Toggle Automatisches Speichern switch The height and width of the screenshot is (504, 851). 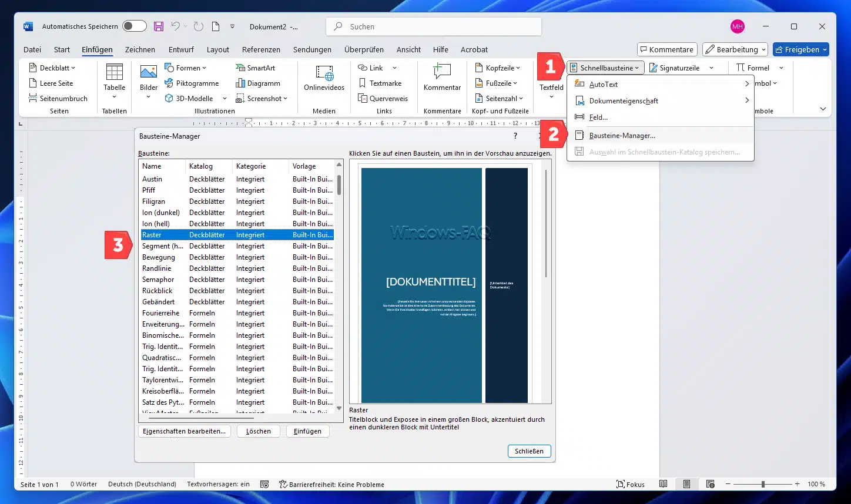pos(135,26)
